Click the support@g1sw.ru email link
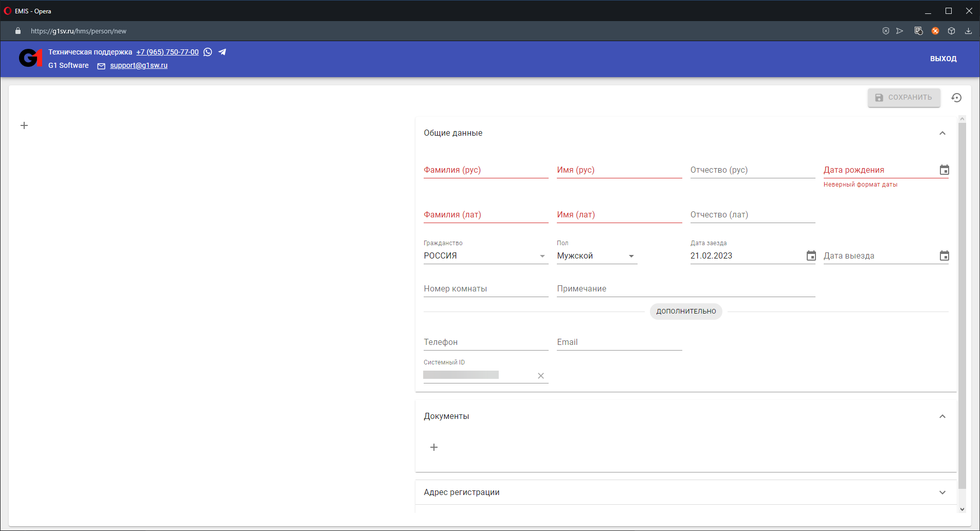Screen dimensions: 980x531 139,65
